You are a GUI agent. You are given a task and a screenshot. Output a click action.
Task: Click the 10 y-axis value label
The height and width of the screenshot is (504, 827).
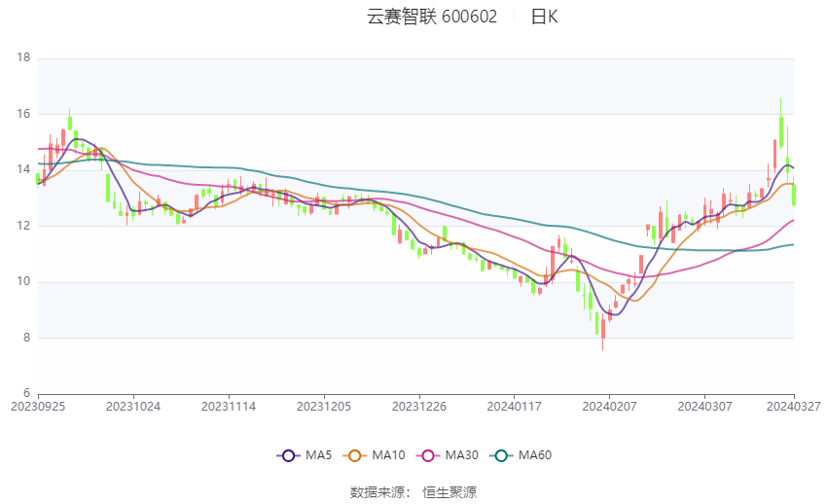(x=23, y=281)
